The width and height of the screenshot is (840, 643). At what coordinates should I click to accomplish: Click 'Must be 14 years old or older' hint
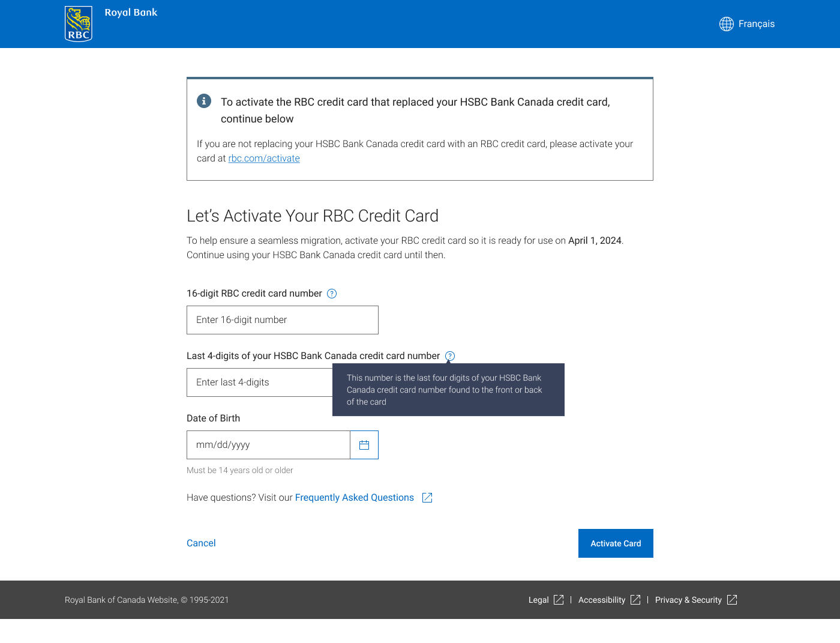coord(240,471)
